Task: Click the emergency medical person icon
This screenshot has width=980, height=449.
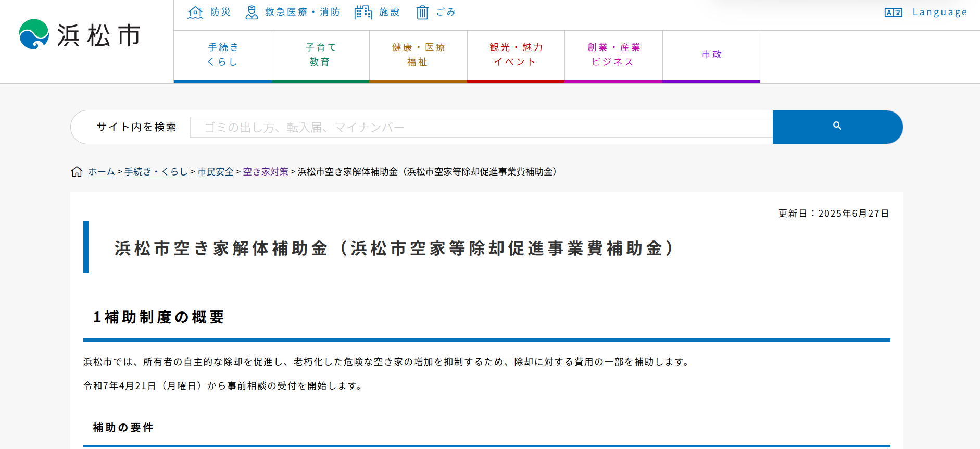Action: pyautogui.click(x=252, y=12)
